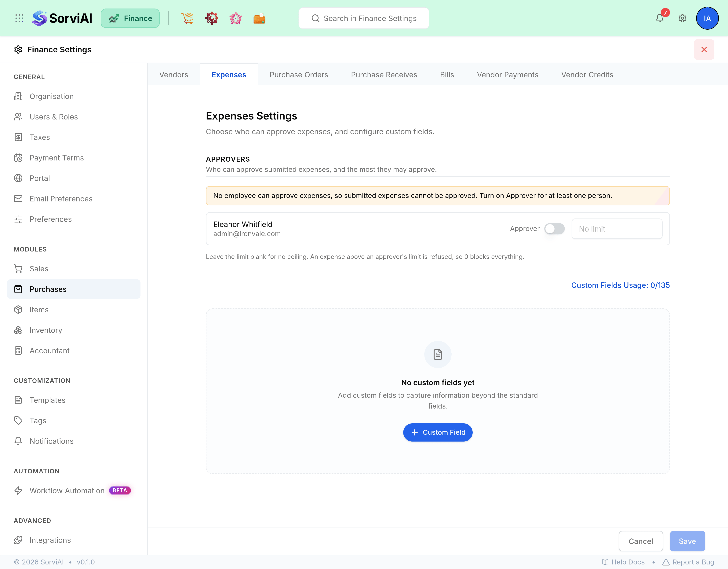
Task: Switch to the Purchase Receives tab
Action: click(x=384, y=75)
